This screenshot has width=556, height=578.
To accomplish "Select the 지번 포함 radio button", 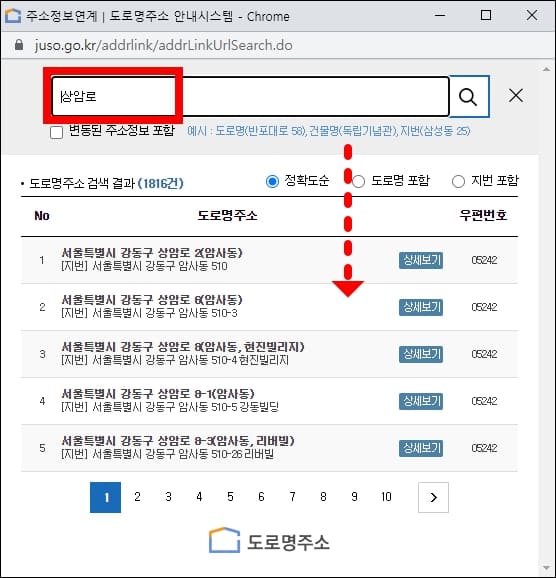I will 458,181.
